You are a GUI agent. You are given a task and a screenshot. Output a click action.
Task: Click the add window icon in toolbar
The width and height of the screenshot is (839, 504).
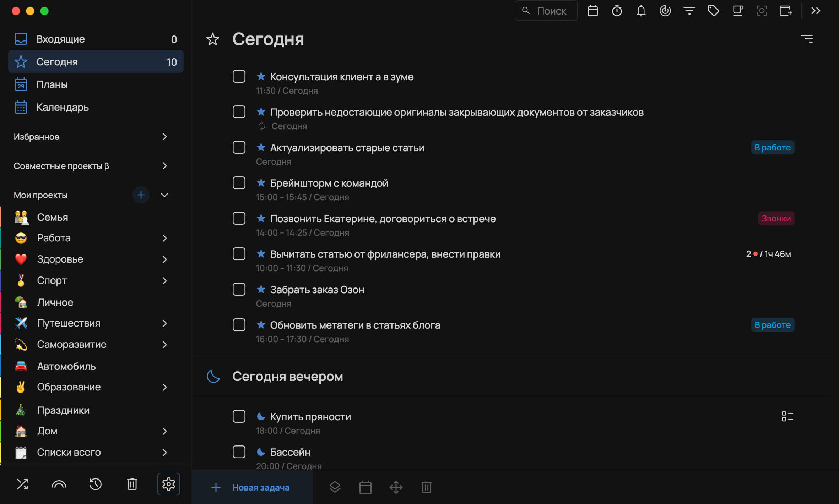786,11
